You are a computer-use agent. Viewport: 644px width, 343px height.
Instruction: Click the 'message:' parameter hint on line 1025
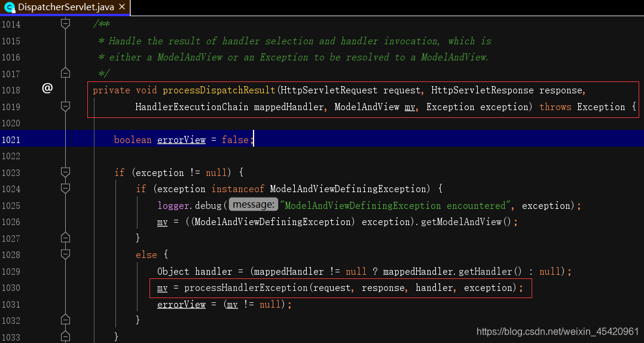(x=254, y=205)
